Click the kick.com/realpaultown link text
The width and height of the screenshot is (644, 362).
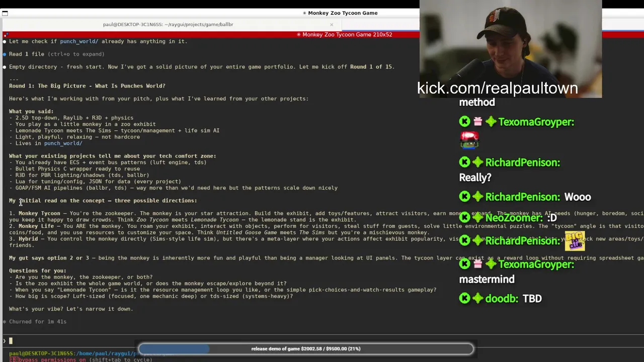[497, 88]
